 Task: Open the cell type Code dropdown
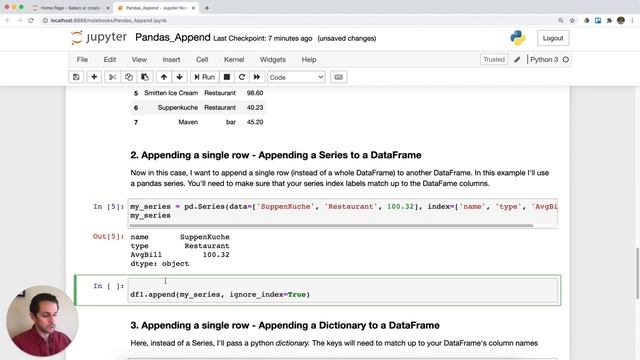point(296,77)
